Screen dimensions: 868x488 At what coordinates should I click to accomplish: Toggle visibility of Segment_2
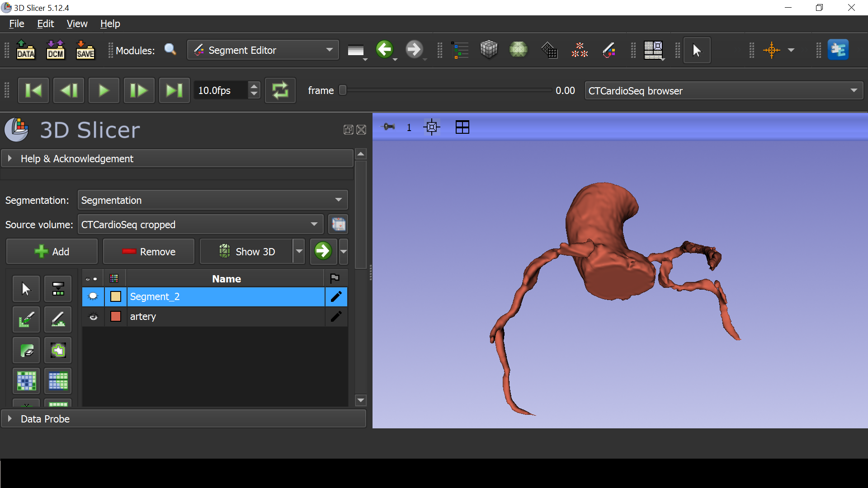pyautogui.click(x=93, y=296)
